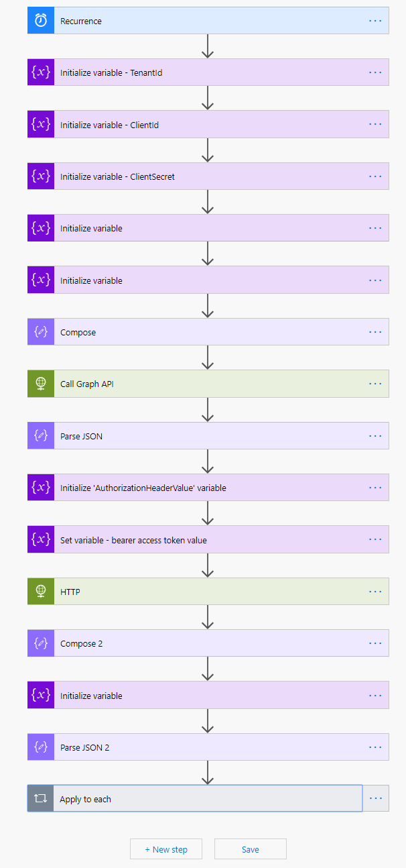Open the options menu for Call Graph API

click(x=375, y=383)
